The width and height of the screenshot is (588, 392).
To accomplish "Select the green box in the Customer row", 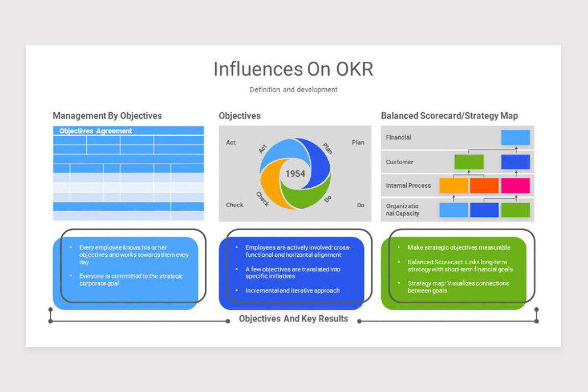I will coord(469,162).
